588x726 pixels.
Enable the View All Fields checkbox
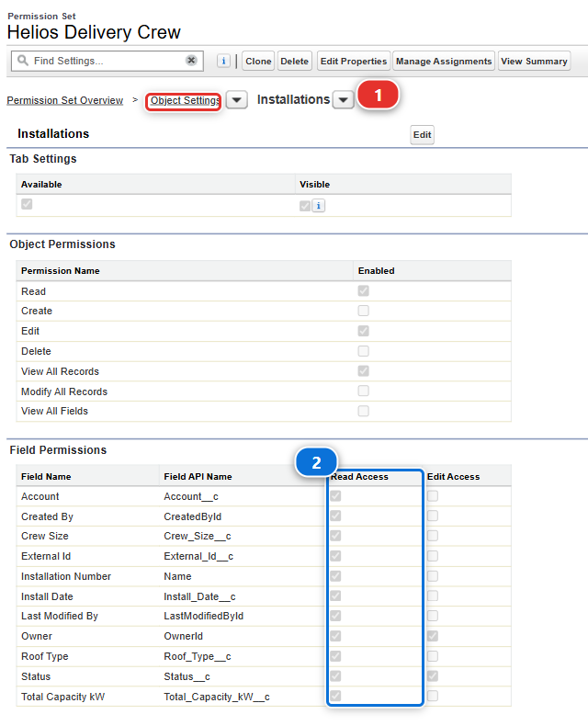point(364,411)
